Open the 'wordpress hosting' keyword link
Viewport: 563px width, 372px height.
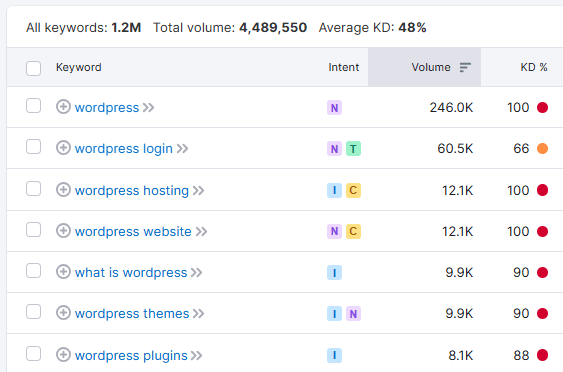[x=132, y=190]
